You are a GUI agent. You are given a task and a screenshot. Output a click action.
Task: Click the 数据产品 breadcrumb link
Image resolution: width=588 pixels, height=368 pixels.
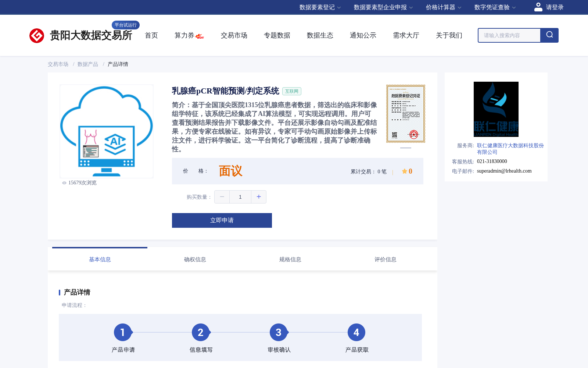88,64
